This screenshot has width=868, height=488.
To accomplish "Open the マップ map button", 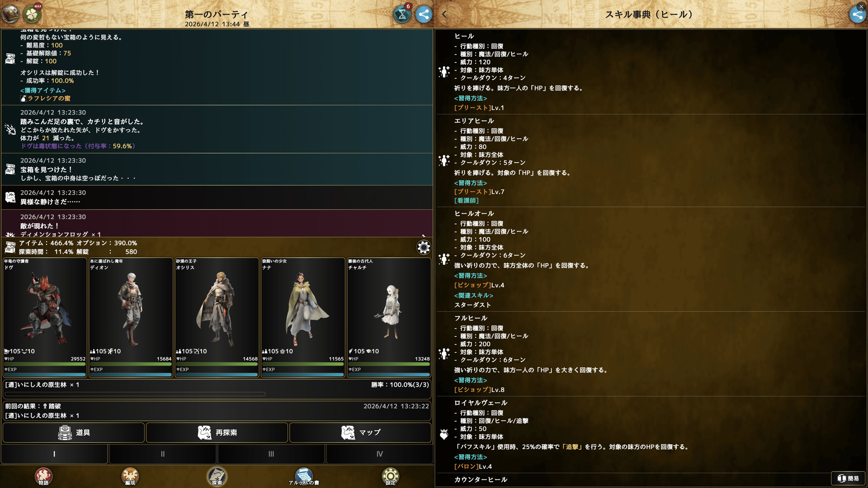I will coord(360,432).
